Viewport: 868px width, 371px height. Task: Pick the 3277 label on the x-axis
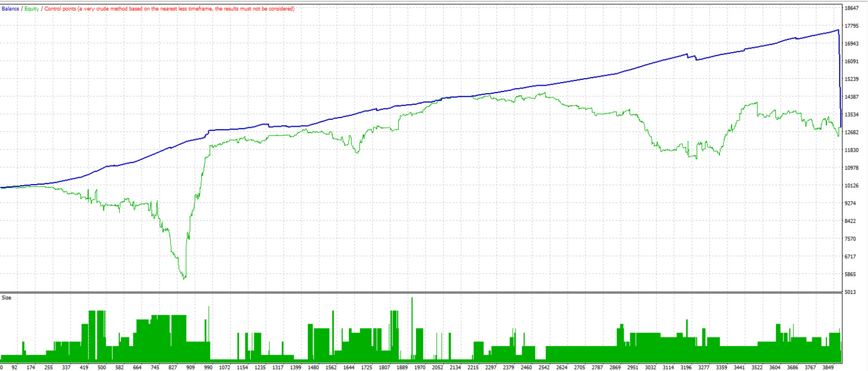point(703,368)
